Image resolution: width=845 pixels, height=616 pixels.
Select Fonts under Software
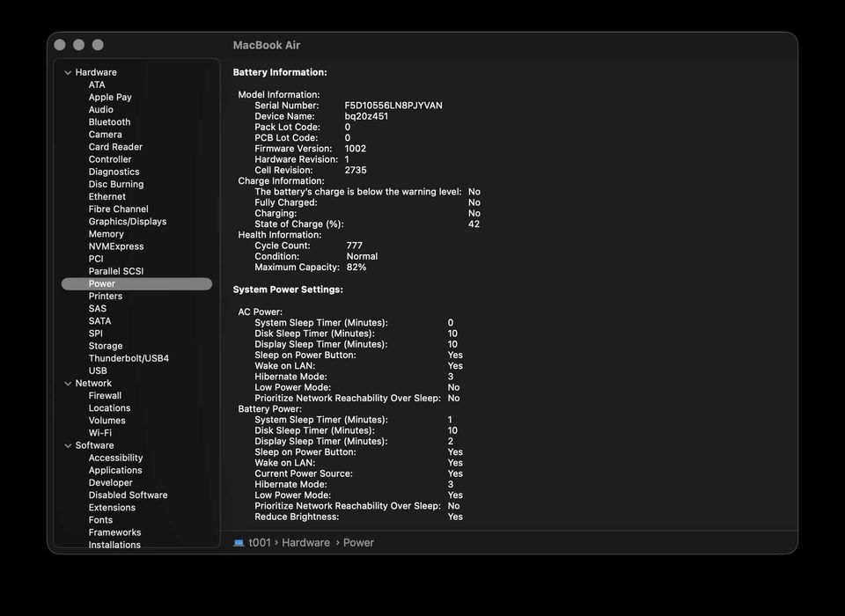[100, 519]
